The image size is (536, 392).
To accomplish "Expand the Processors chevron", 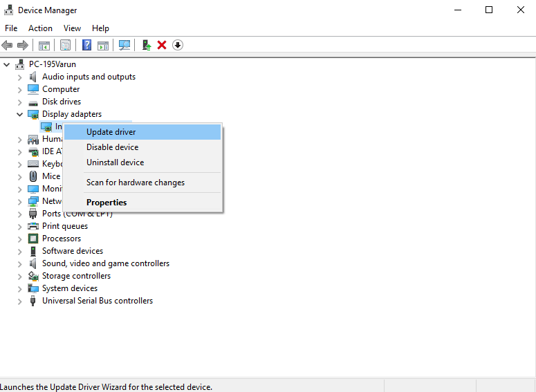I will click(x=20, y=239).
